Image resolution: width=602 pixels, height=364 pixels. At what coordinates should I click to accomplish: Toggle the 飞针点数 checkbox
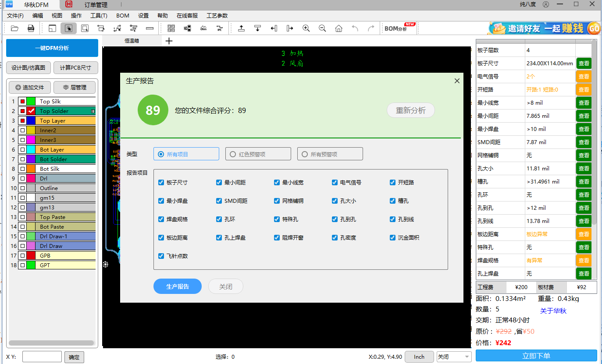coord(161,256)
